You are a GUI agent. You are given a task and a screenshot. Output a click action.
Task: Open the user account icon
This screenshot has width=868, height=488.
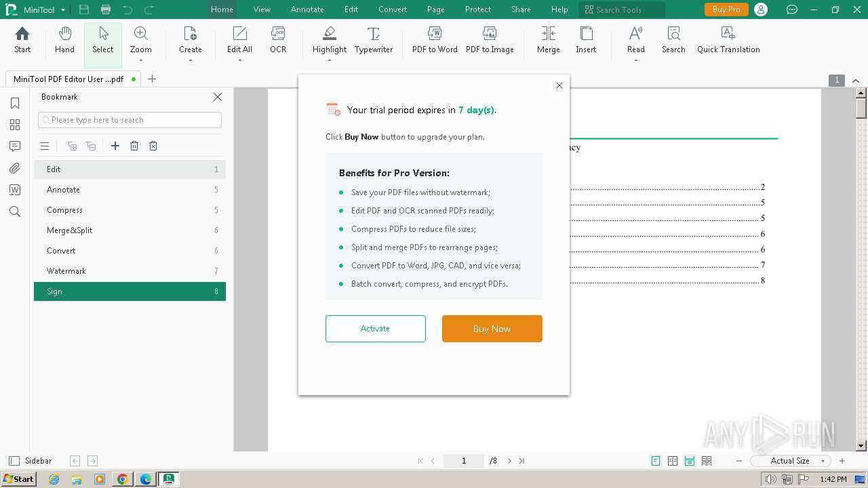click(762, 9)
